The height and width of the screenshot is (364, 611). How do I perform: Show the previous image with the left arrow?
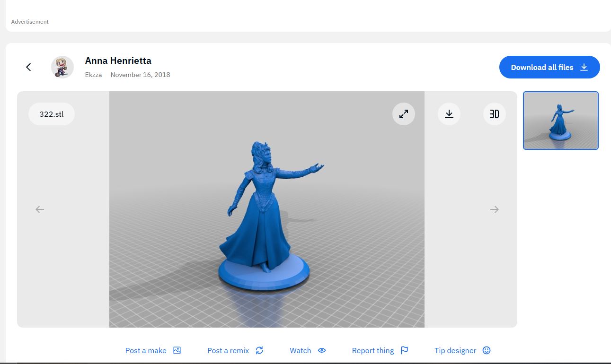40,209
